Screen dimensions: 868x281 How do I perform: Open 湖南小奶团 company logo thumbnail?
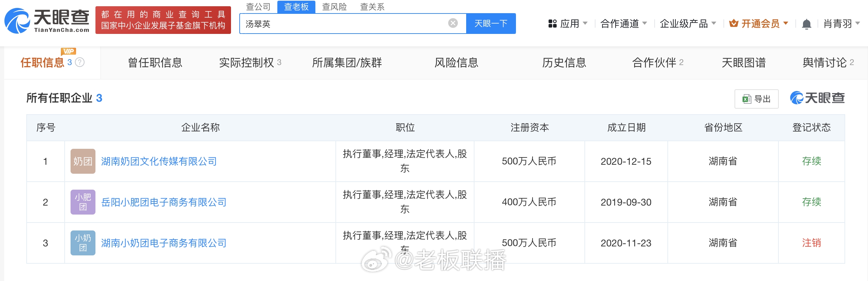[83, 243]
